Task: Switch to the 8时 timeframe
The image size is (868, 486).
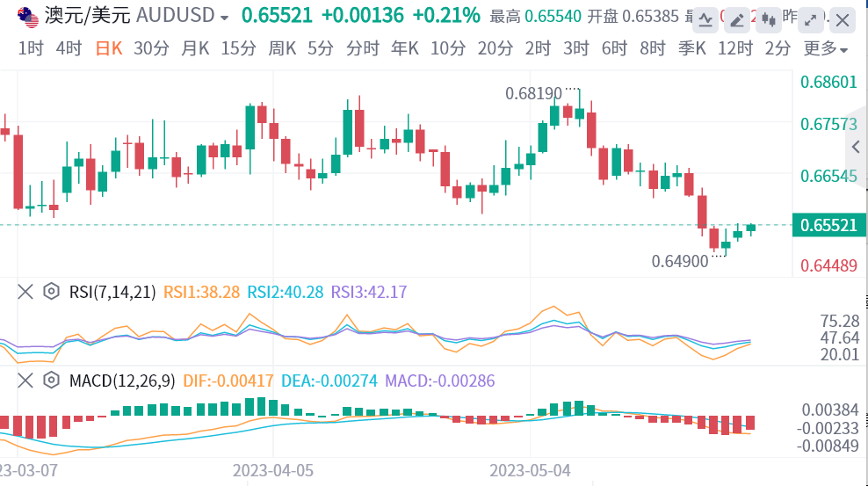Action: (x=653, y=48)
